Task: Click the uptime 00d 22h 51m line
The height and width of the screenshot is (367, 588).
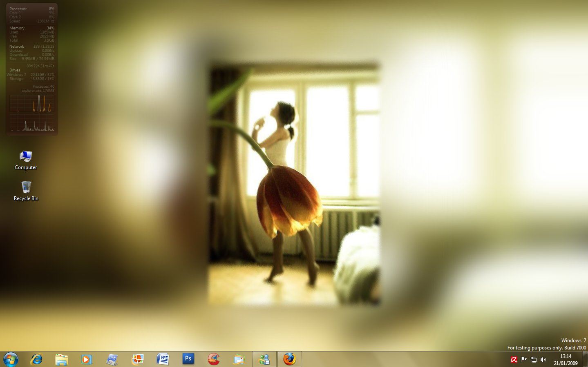Action: click(40, 66)
